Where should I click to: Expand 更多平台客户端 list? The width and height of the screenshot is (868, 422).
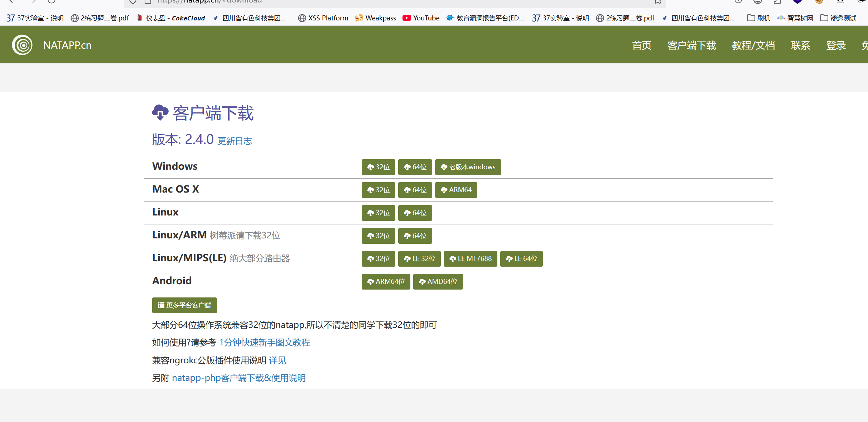pyautogui.click(x=184, y=305)
